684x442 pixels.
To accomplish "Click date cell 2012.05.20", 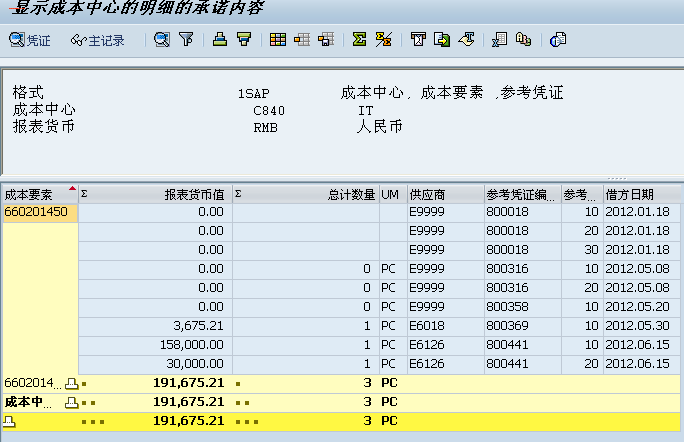I will coord(642,307).
